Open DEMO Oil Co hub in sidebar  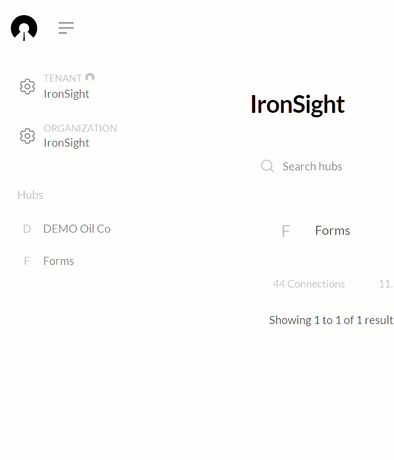click(x=77, y=229)
